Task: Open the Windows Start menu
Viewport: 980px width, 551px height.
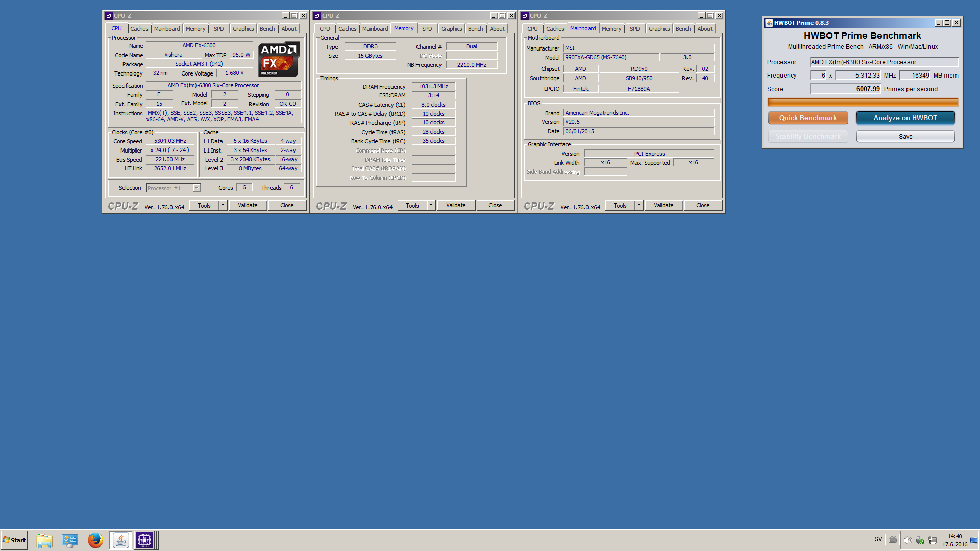Action: pos(14,540)
